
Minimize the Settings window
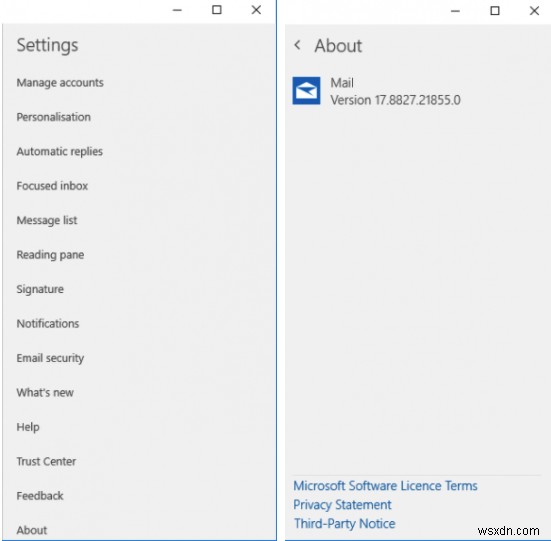[x=177, y=10]
